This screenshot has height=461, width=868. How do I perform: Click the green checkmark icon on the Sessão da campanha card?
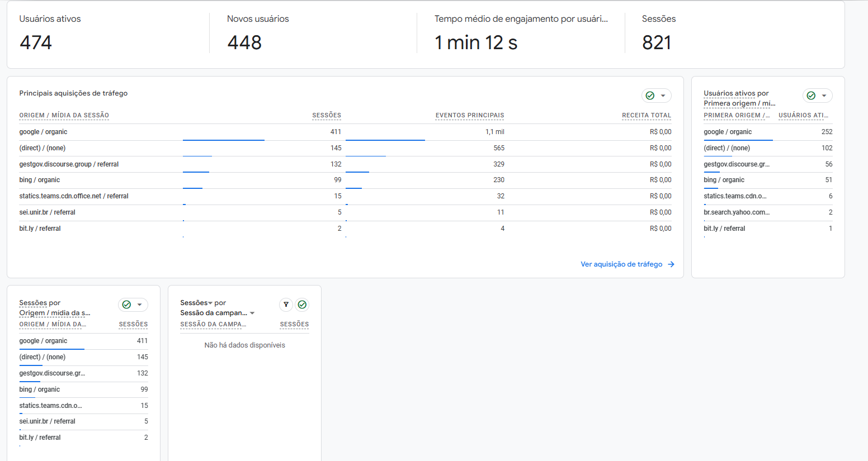[x=302, y=305]
